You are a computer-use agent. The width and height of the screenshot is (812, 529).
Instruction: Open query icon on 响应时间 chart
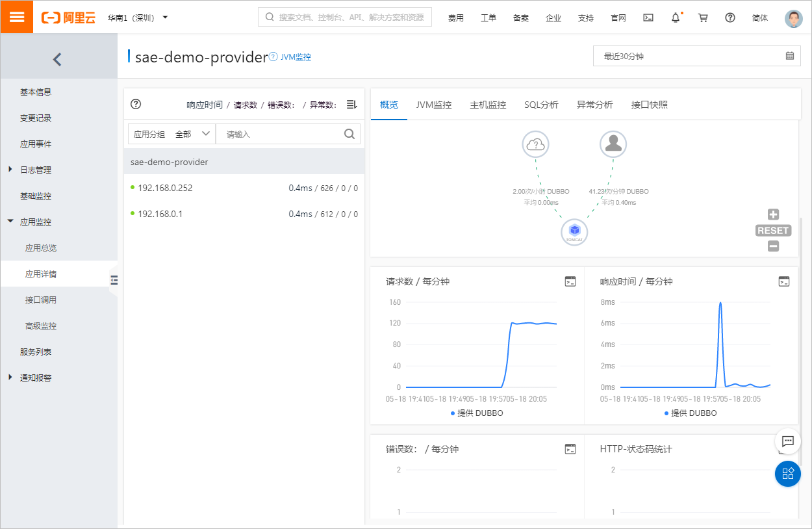pos(784,281)
